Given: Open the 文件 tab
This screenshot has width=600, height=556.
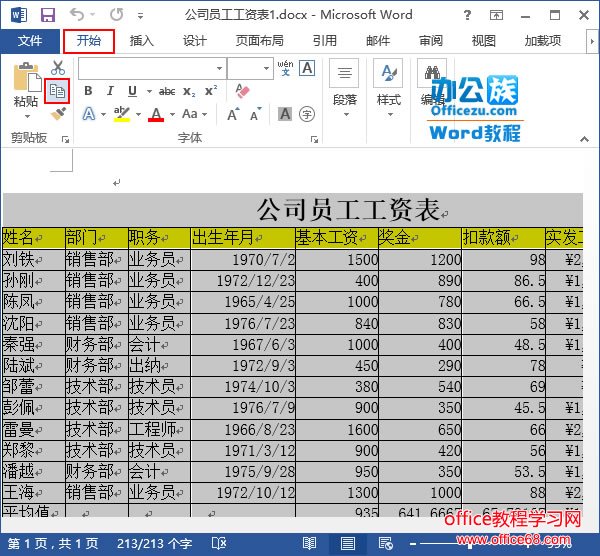Looking at the screenshot, I should point(30,41).
